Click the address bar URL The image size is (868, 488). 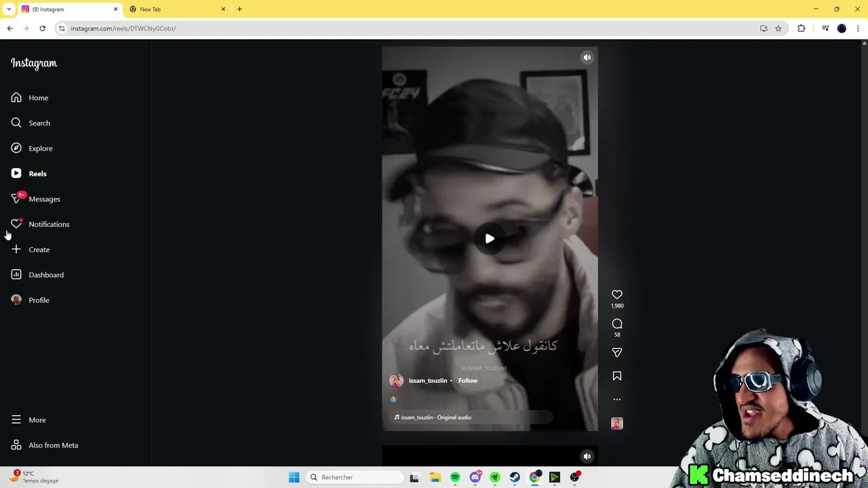point(123,28)
